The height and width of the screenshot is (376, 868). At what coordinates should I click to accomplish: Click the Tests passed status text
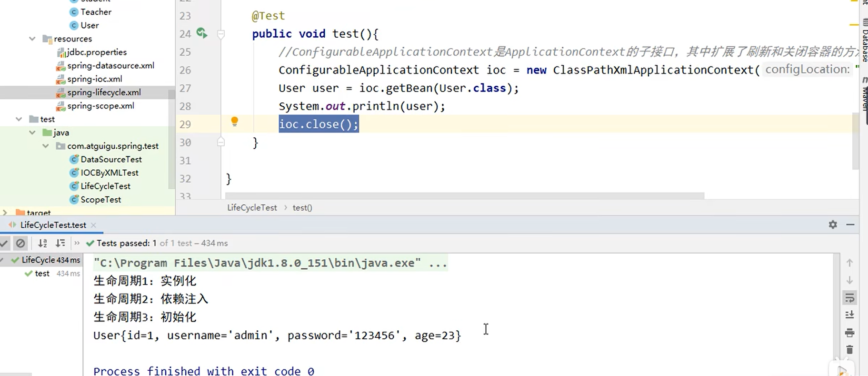[x=162, y=243]
